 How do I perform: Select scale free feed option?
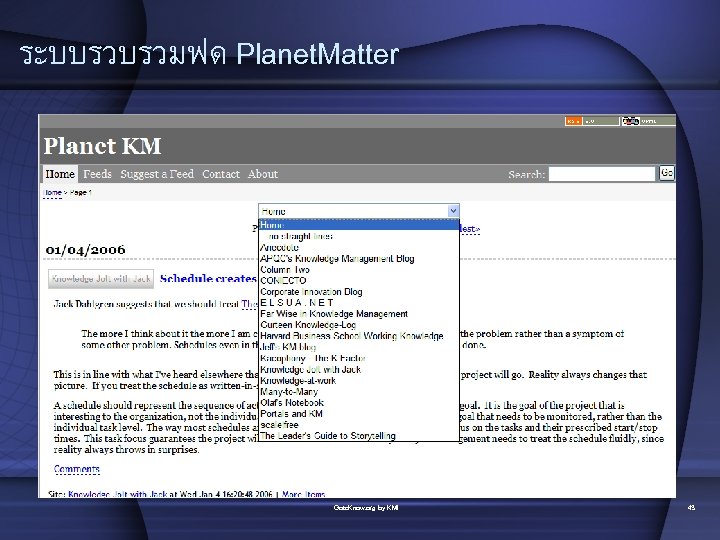359,425
